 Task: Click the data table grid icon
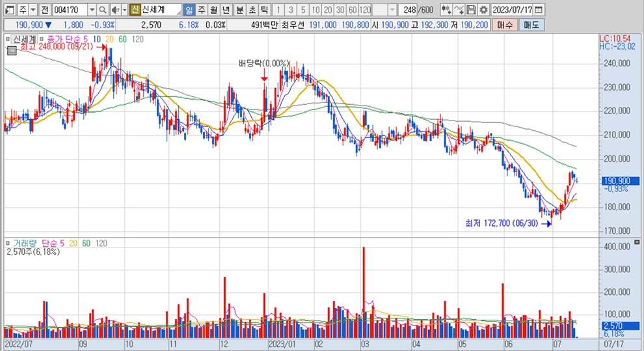pos(12,51)
